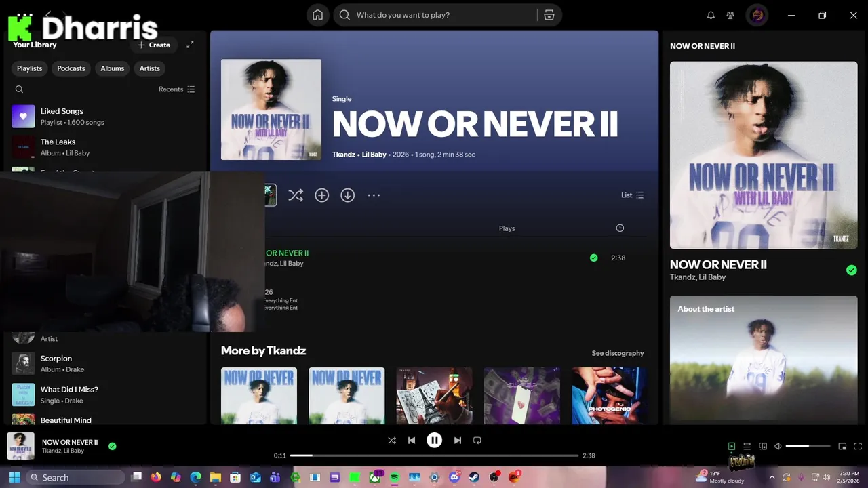Open File Explorer from taskbar
868x488 pixels.
215,477
